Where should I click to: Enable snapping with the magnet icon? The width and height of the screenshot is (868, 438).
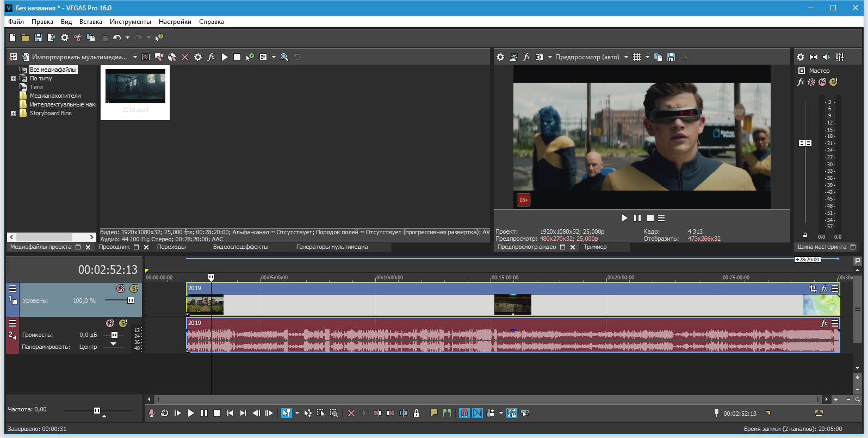464,413
